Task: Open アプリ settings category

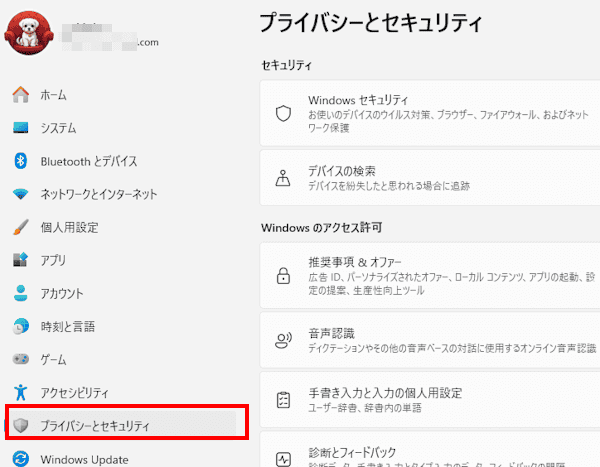Action: pyautogui.click(x=53, y=260)
